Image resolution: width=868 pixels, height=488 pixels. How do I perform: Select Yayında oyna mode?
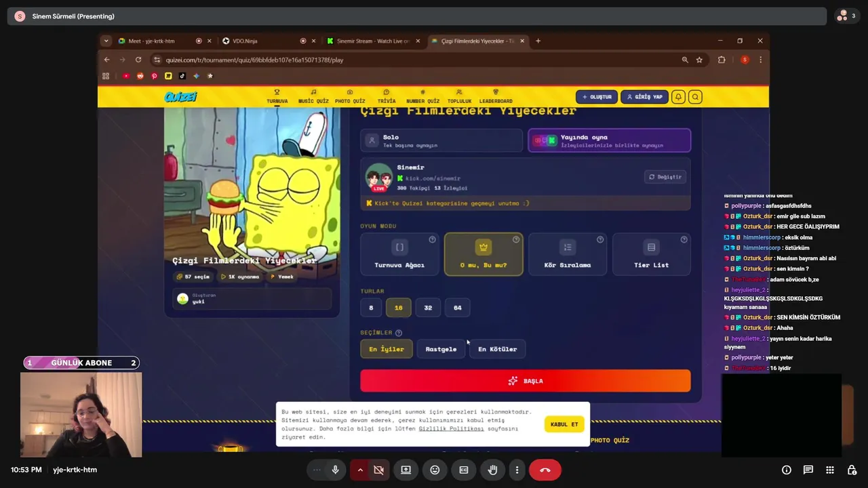609,140
